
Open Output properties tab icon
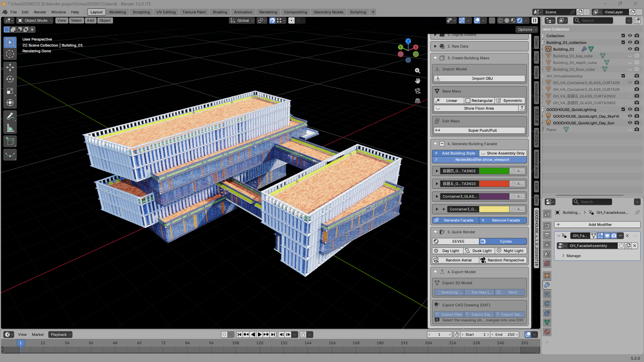547,235
